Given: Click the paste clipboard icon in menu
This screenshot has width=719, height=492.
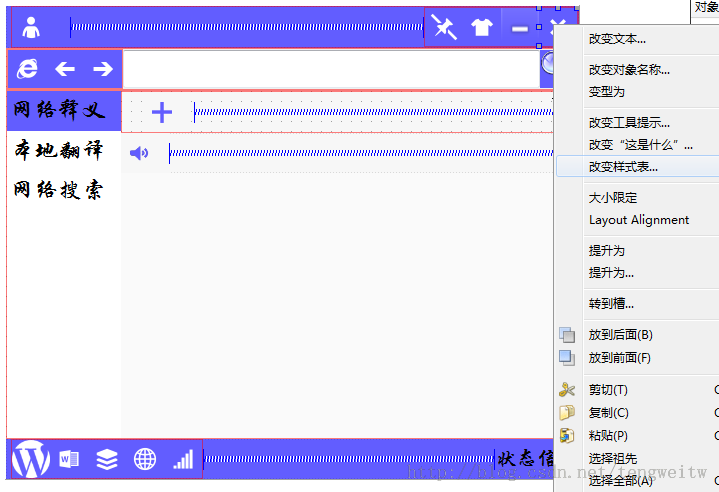Looking at the screenshot, I should (567, 436).
